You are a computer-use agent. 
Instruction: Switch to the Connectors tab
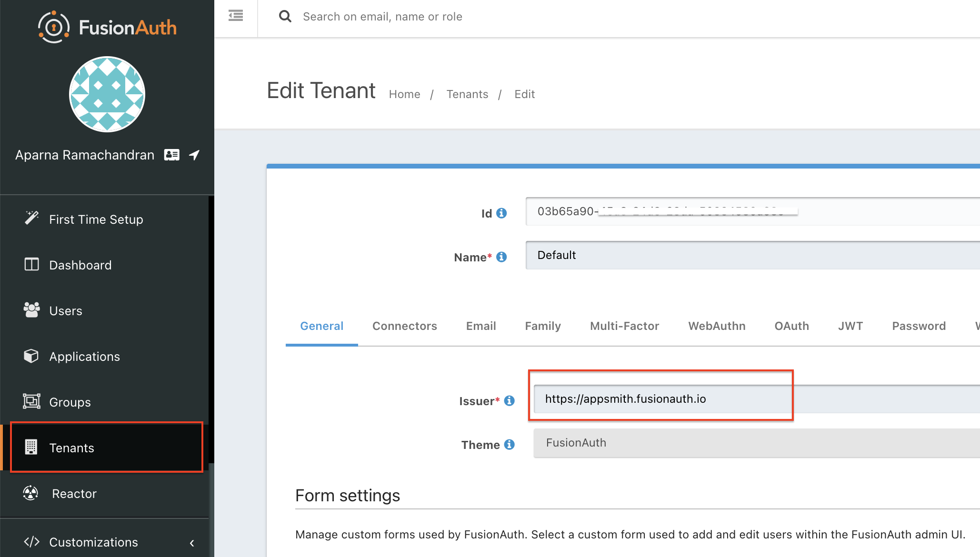point(404,326)
